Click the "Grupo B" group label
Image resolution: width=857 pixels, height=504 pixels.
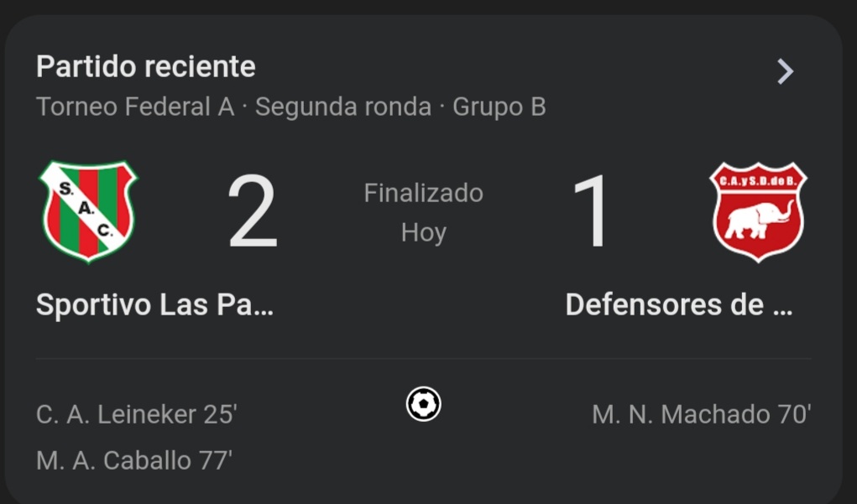pos(499,107)
